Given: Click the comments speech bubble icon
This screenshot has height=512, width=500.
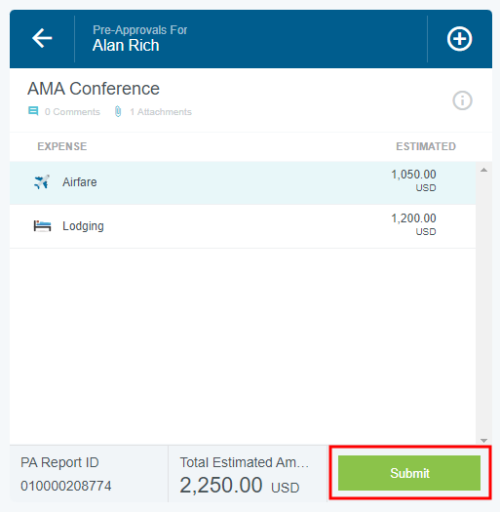Looking at the screenshot, I should [x=33, y=111].
